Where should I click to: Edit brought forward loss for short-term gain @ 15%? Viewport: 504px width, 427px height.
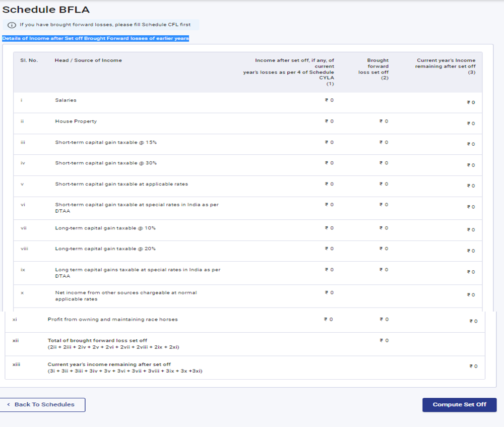[x=384, y=143]
